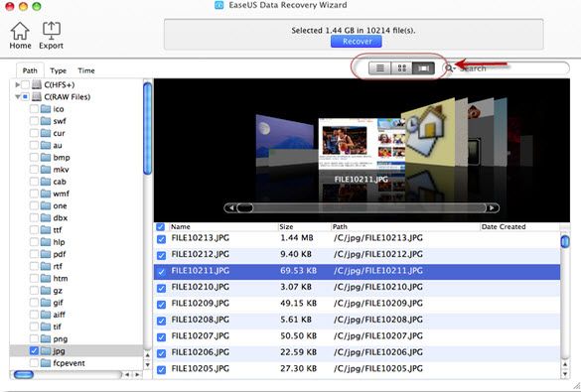This screenshot has height=392, width=581.
Task: Select the gz folder icon
Action: [x=46, y=291]
